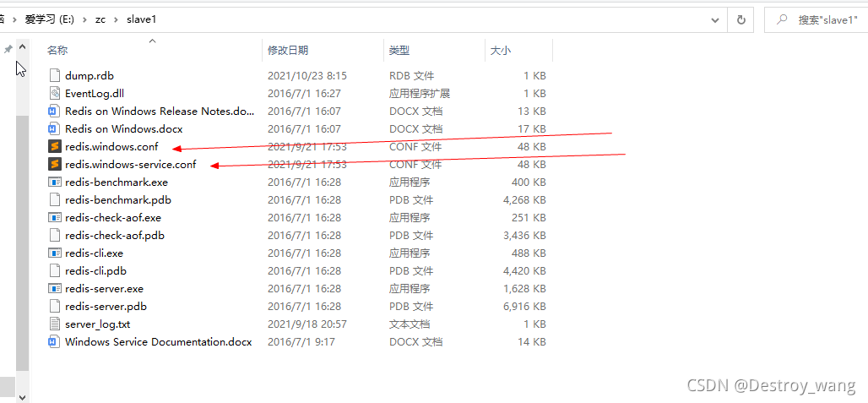Expand the chevron after the zc folder

(116, 19)
